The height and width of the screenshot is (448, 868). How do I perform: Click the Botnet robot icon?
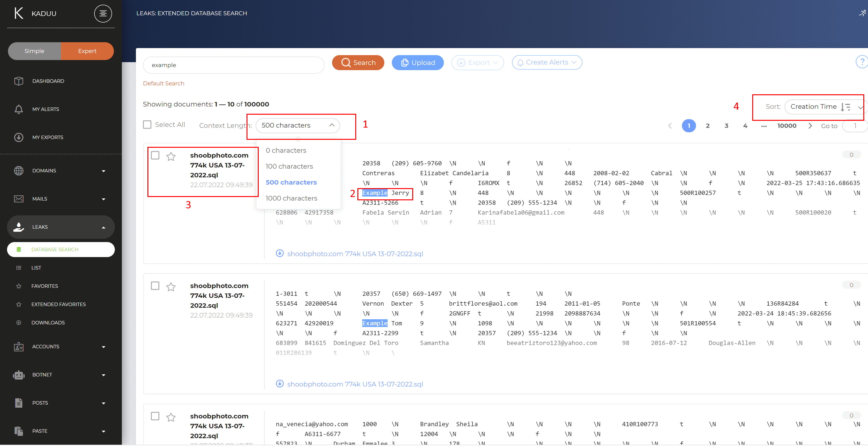tap(19, 375)
